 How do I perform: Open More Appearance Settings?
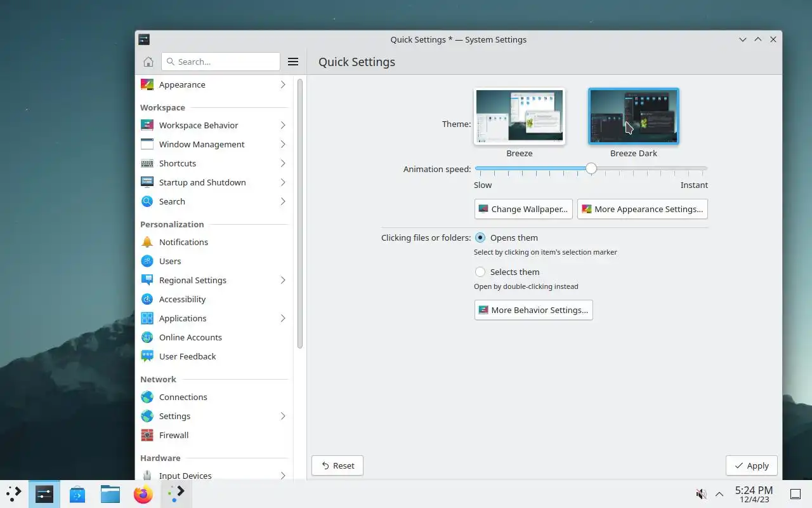[x=643, y=209]
